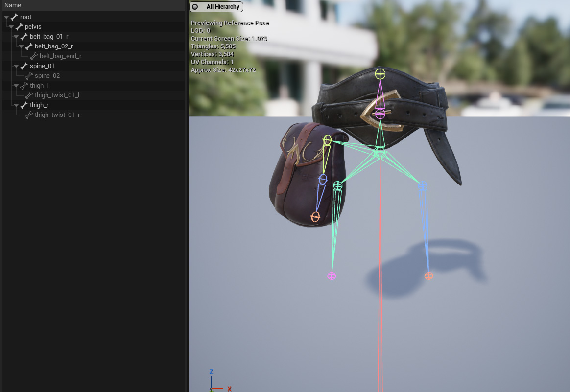Viewport: 570px width, 392px height.
Task: Click the XZ axis gizmo in viewport corner
Action: 220,380
